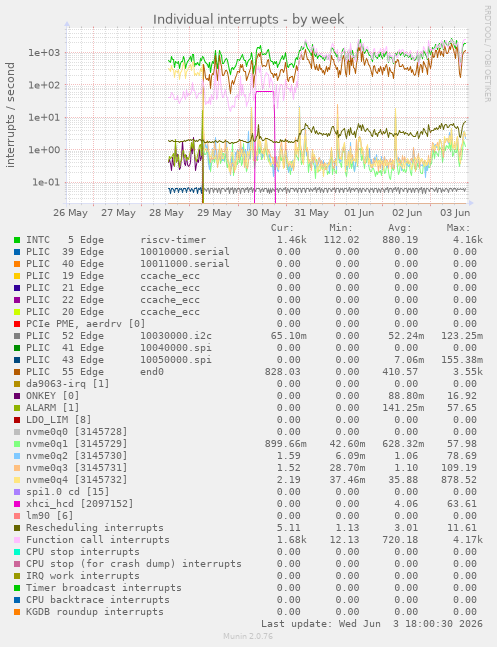Click the 'Munin 2.0.76' footer text
This screenshot has width=497, height=647.
[x=248, y=636]
